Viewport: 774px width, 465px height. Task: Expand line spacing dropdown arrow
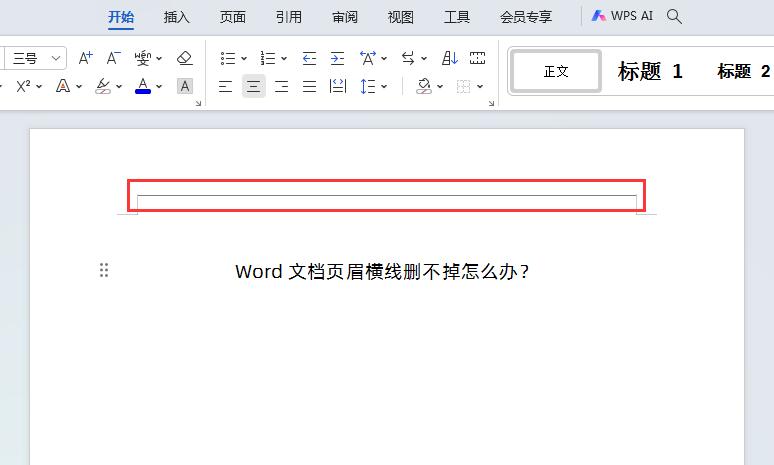tap(384, 87)
